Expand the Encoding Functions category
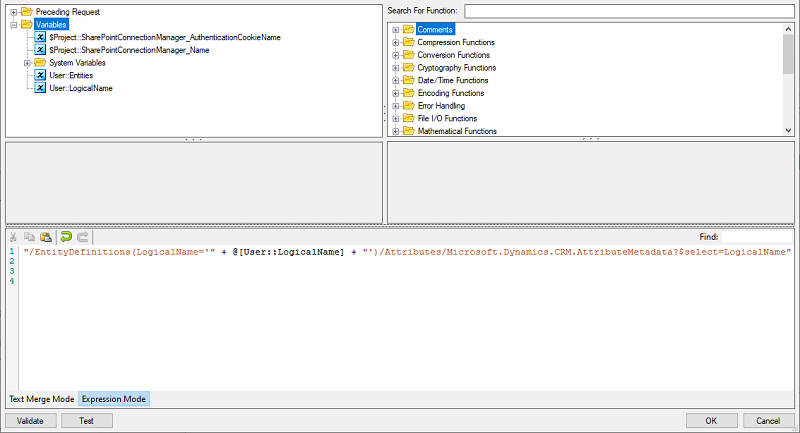800x433 pixels. coord(395,93)
